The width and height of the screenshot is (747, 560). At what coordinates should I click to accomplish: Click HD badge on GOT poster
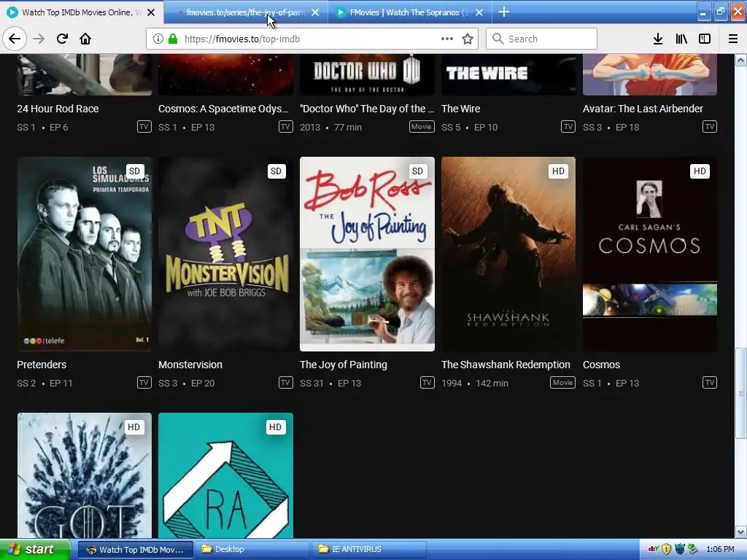click(x=134, y=427)
